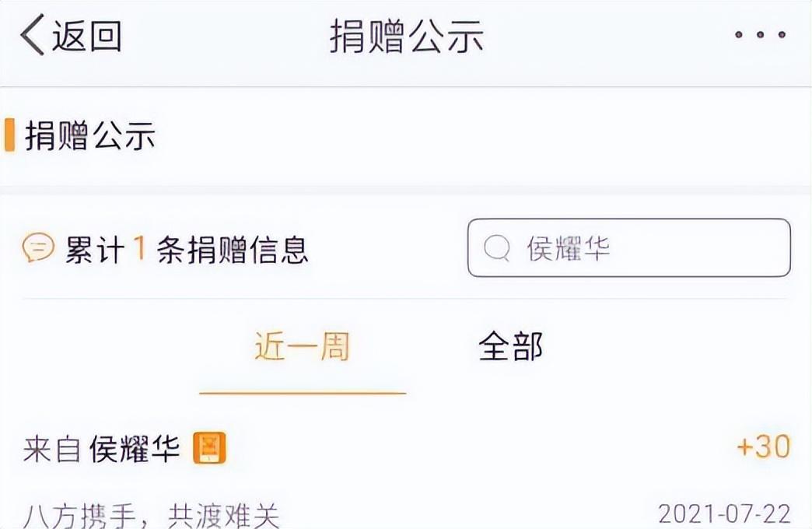Click the 来自 label before donor name
Screen dimensions: 812x529
(x=52, y=449)
